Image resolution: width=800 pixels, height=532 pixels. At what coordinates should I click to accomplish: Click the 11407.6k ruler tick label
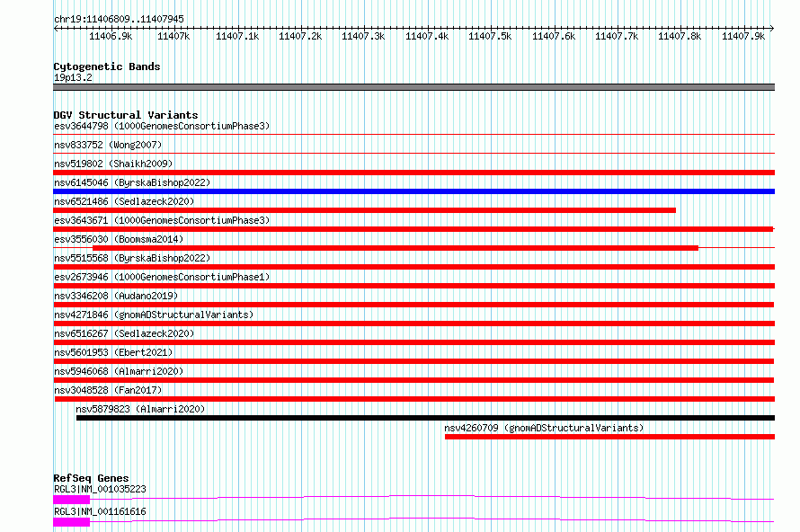(x=554, y=36)
